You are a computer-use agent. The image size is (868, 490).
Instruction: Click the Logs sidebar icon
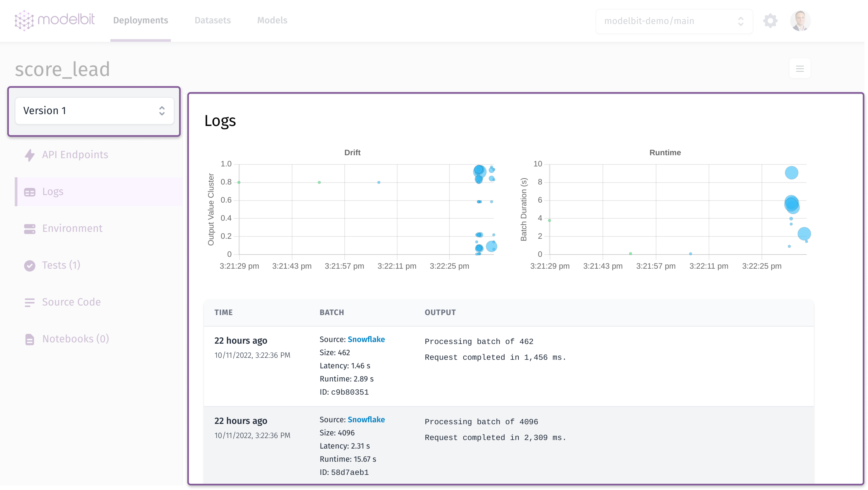pos(30,192)
